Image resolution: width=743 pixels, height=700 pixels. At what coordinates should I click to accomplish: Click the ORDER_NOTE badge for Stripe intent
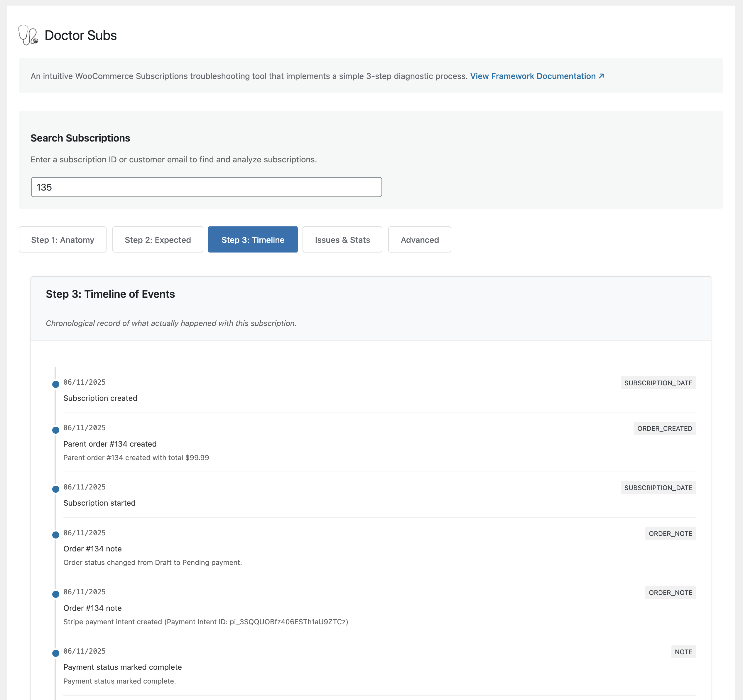(670, 593)
